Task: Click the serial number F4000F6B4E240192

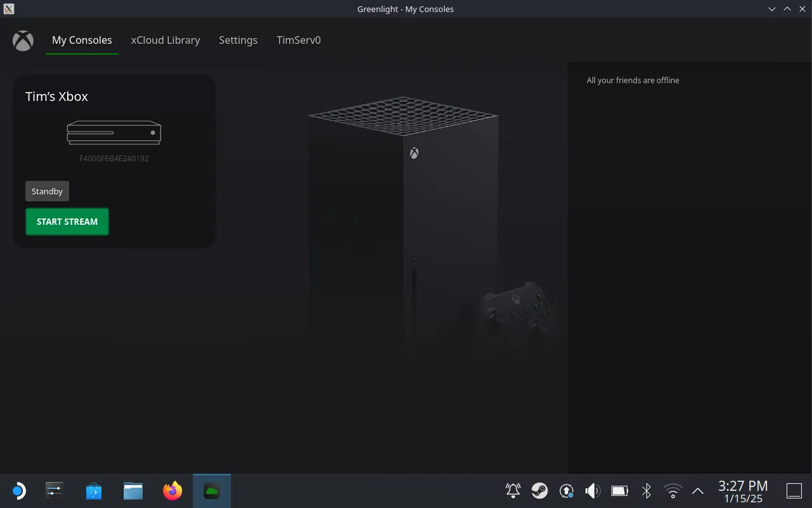Action: 114,158
